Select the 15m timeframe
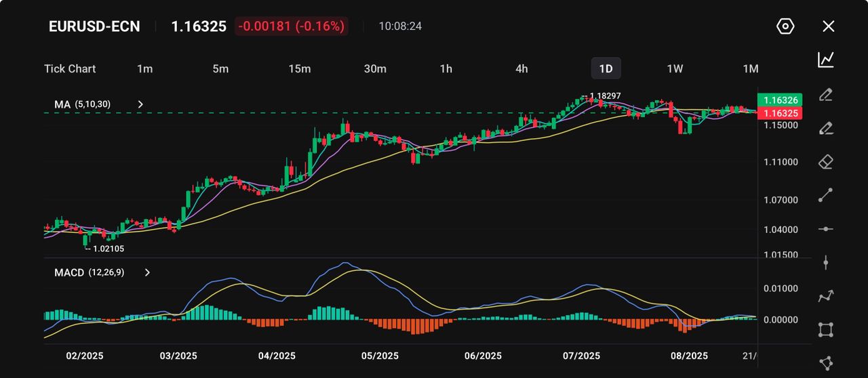The image size is (868, 378). [x=299, y=68]
